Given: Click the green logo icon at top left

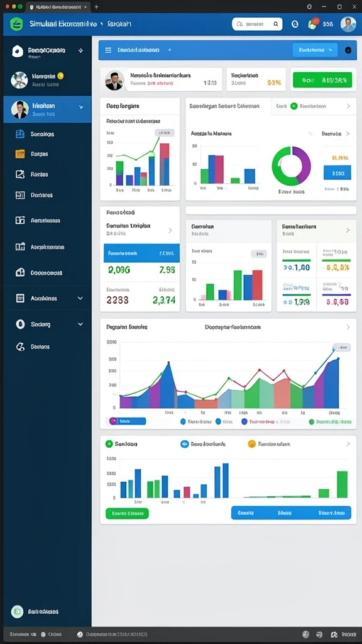Looking at the screenshot, I should 16,24.
